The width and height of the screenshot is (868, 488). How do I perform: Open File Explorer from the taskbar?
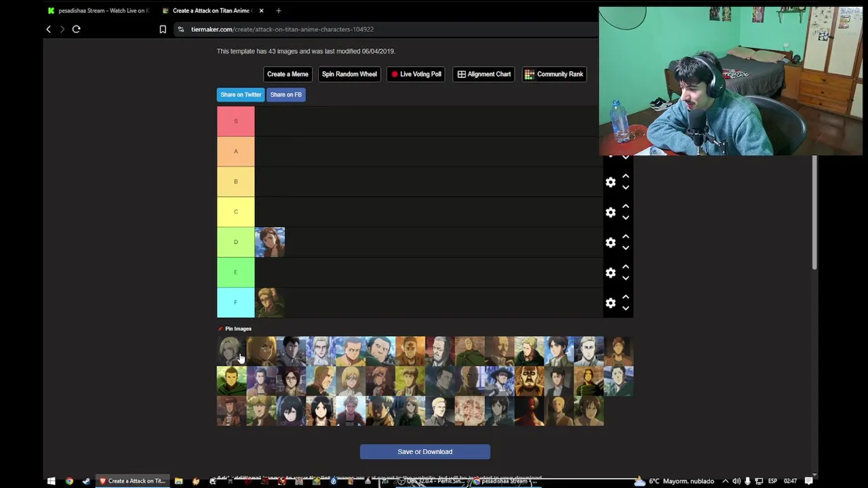(178, 481)
